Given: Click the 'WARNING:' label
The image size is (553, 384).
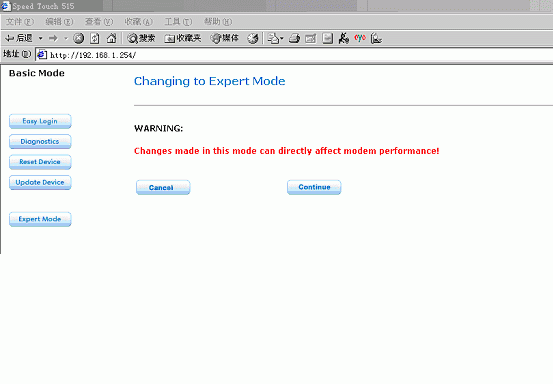Looking at the screenshot, I should tap(159, 128).
